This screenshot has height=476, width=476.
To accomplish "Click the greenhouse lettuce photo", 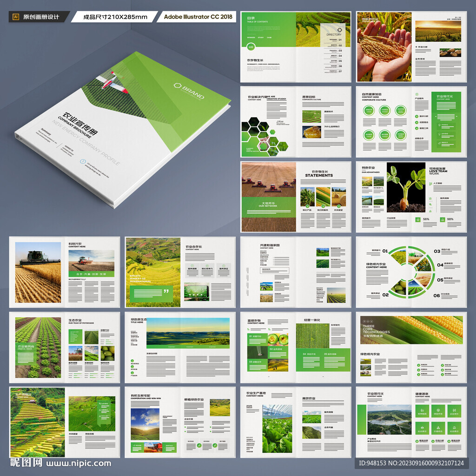I will click(277, 429).
